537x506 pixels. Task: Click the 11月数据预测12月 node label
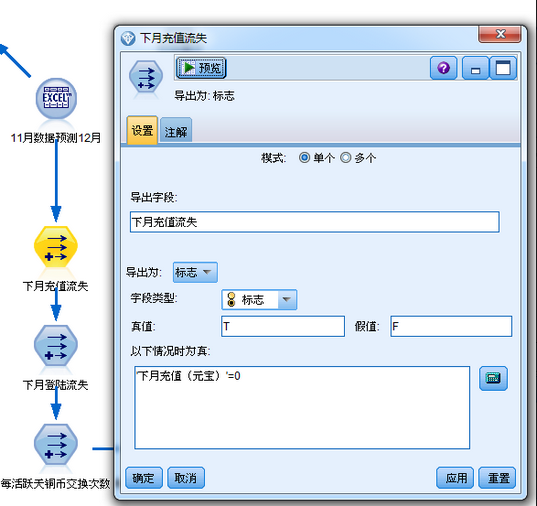(56, 138)
